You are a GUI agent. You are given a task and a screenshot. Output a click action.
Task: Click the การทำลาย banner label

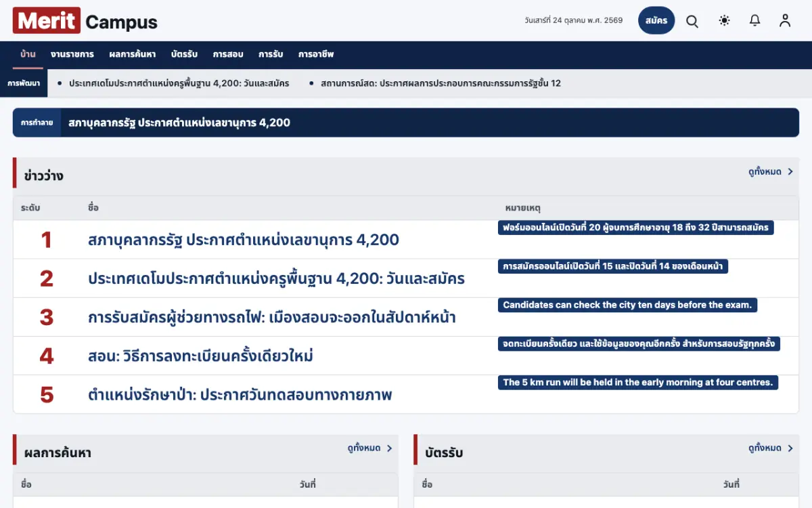[37, 123]
